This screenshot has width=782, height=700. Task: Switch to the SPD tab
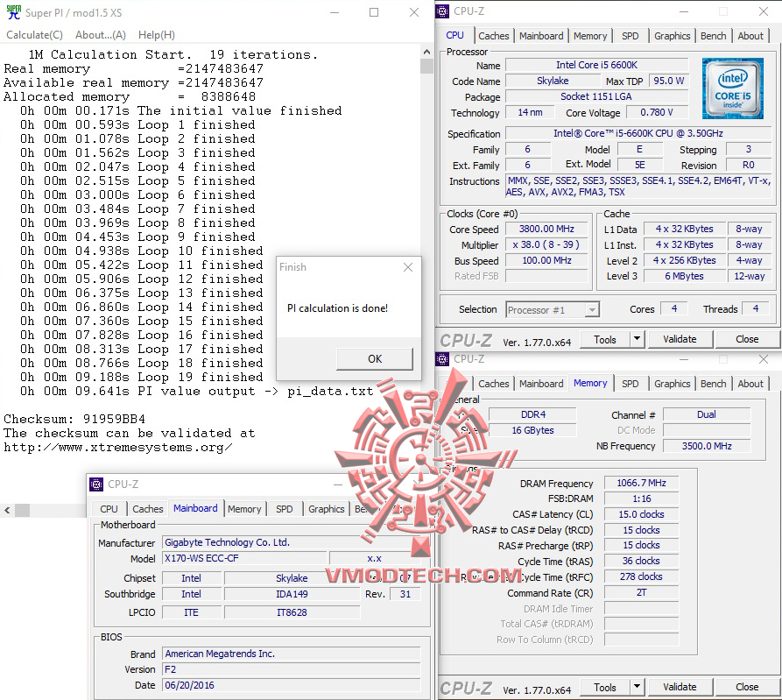point(630,36)
